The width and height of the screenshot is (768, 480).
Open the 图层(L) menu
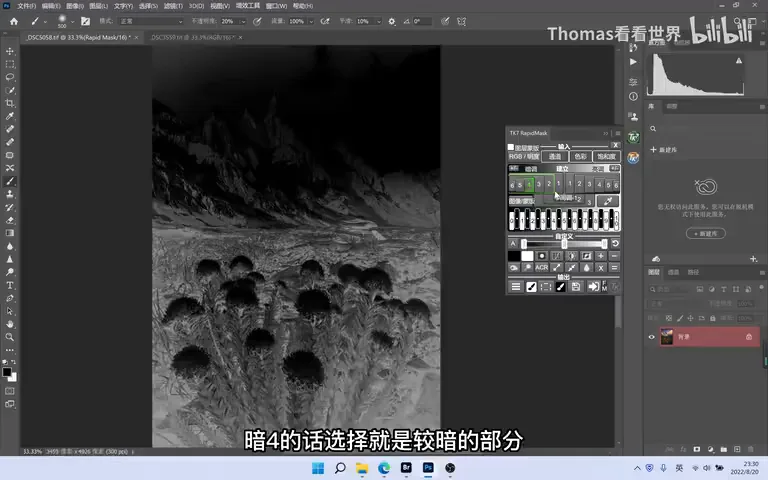pyautogui.click(x=98, y=6)
